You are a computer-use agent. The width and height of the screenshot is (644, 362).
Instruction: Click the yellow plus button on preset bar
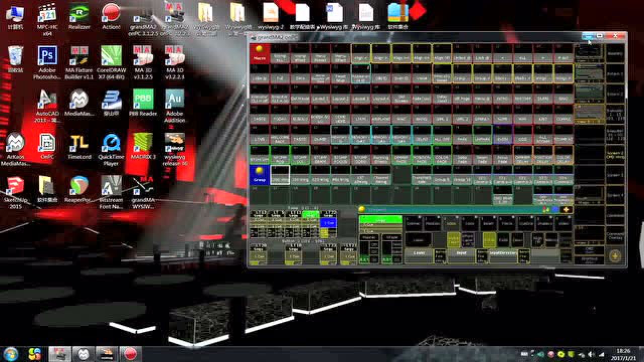(x=567, y=210)
